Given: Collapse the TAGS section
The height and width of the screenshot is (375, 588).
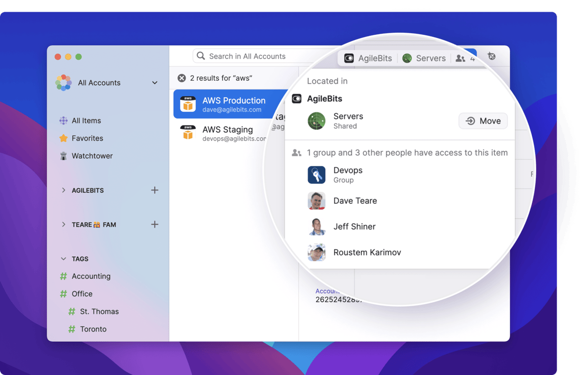Looking at the screenshot, I should click(63, 259).
